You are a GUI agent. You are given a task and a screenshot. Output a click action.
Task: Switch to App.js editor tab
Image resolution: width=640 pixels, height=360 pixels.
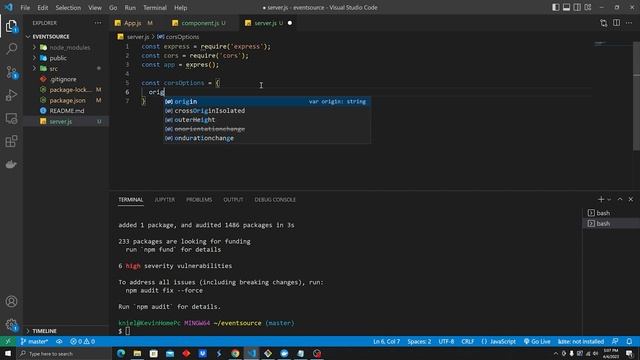point(133,23)
